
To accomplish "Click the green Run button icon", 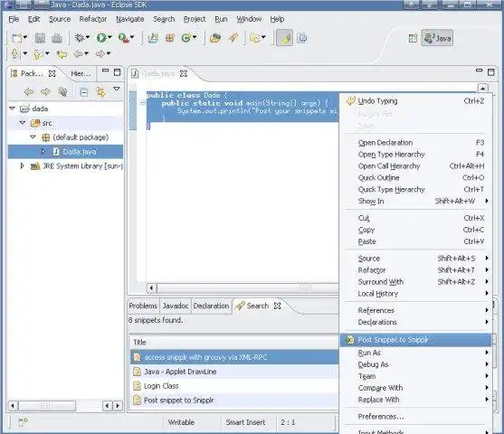I will (x=101, y=38).
